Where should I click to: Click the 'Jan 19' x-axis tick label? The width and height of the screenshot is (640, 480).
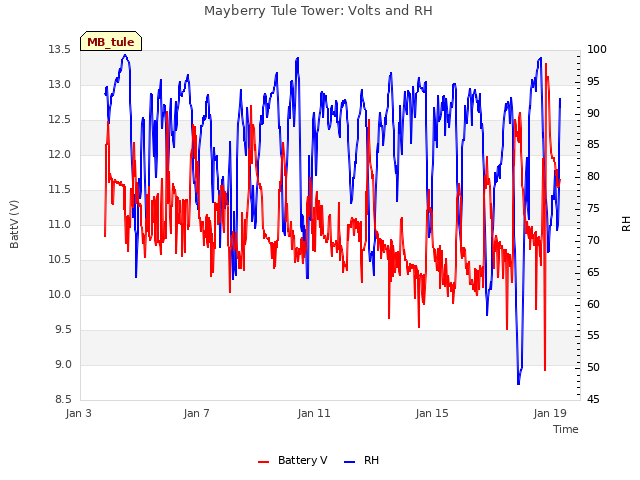pyautogui.click(x=550, y=413)
